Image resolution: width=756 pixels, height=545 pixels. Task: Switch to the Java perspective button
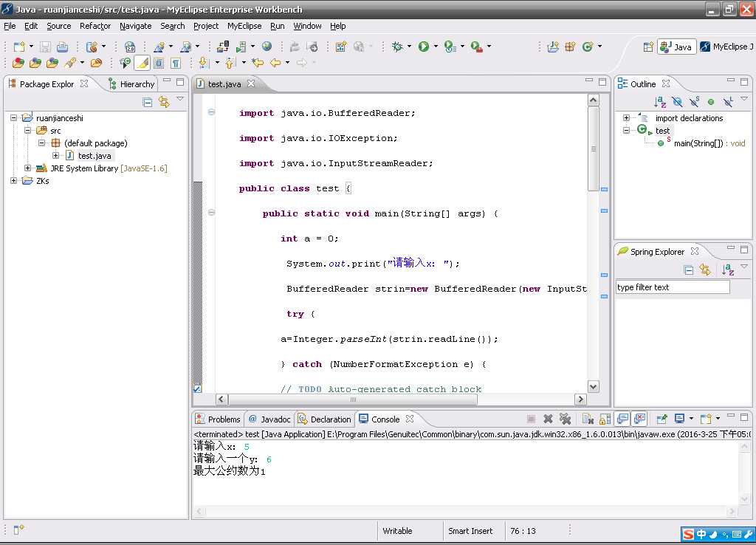pos(676,47)
